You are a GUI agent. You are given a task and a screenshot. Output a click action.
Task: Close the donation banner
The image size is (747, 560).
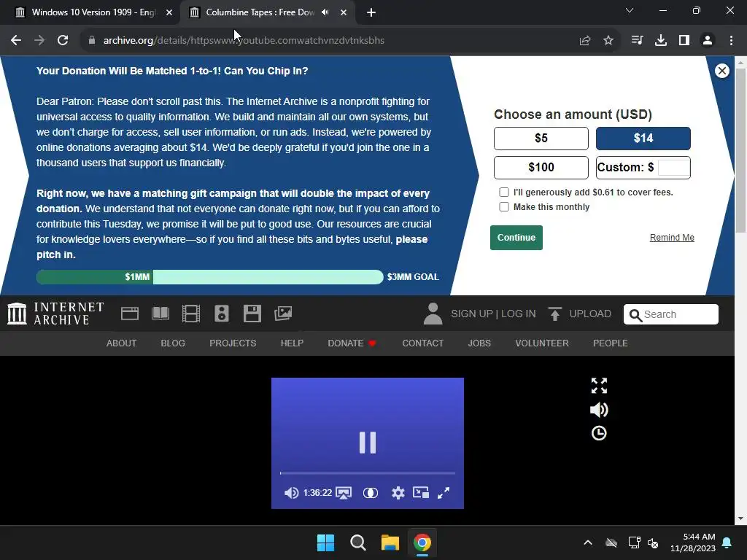coord(721,71)
